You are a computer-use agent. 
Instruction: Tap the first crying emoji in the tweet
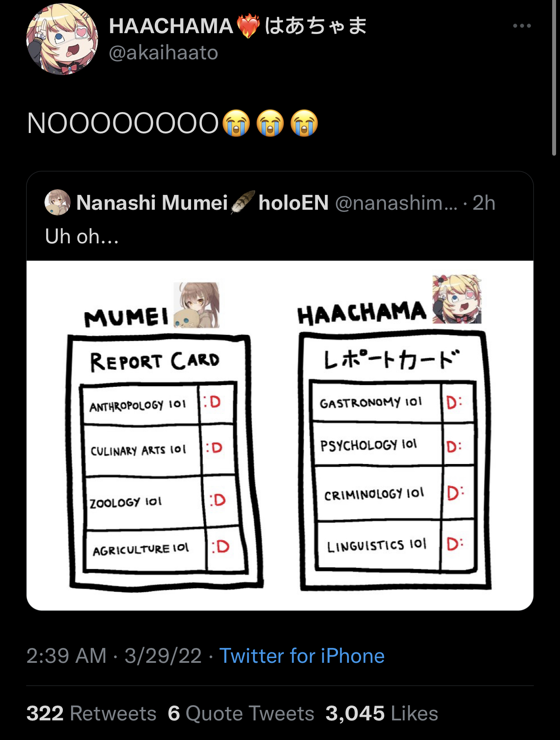coord(236,123)
